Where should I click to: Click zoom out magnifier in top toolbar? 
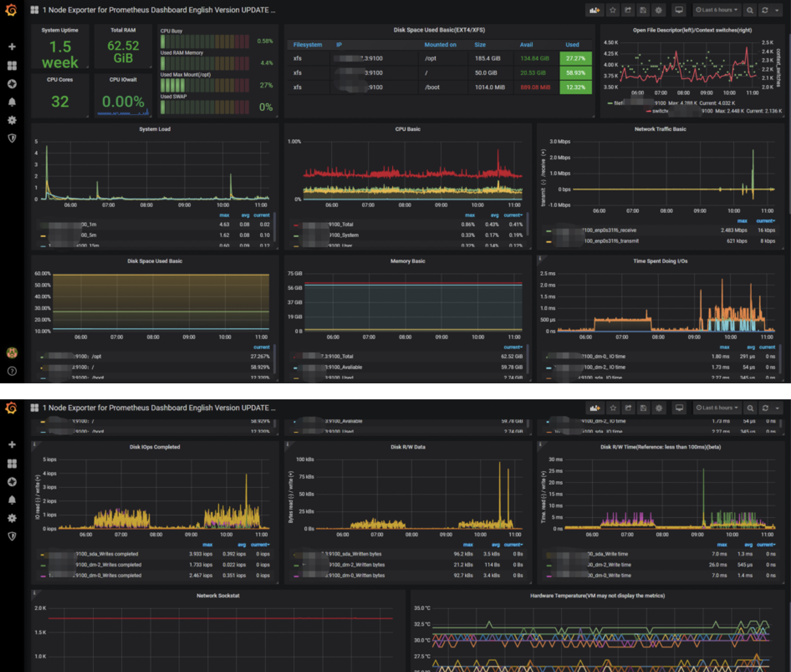click(750, 10)
